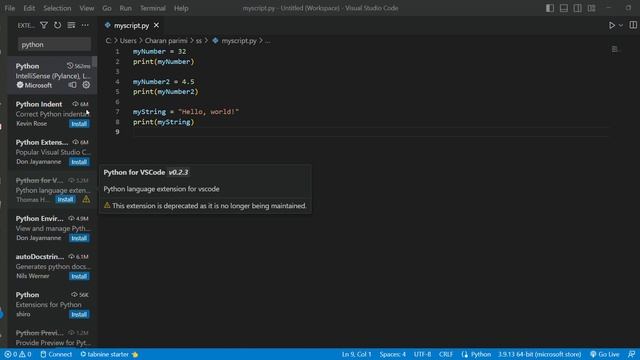Click ss breadcrumb folder
The image size is (640, 360).
pyautogui.click(x=199, y=41)
